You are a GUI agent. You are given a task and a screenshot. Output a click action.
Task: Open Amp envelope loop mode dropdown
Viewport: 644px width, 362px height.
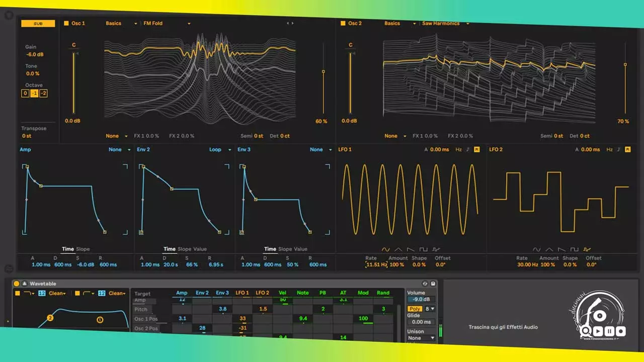click(120, 149)
